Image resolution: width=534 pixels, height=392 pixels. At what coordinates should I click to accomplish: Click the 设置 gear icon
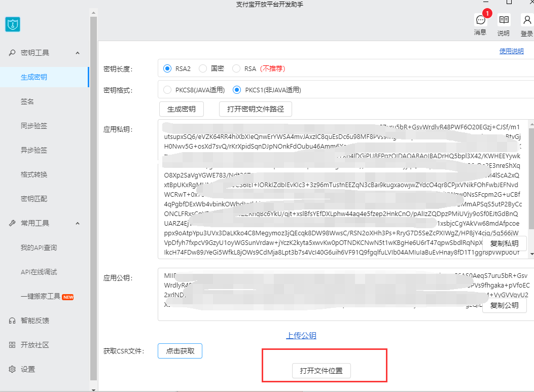[x=12, y=369]
